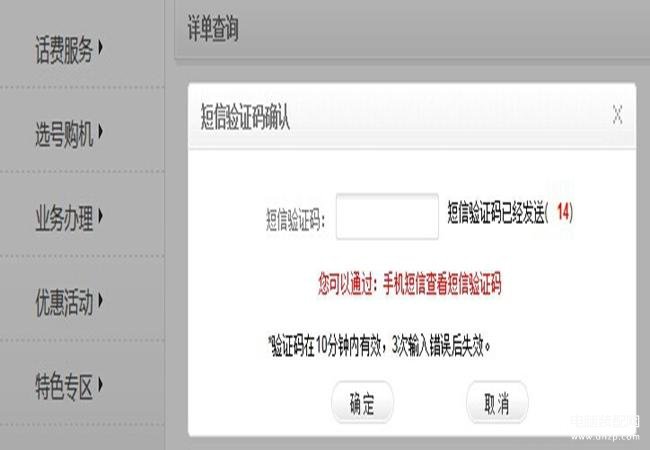Open the 优惠活动 sidebar item
650x450 pixels.
click(64, 302)
